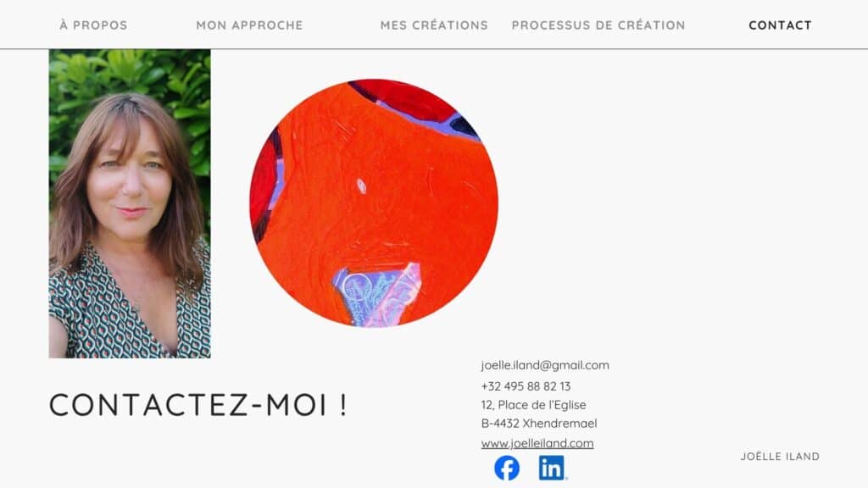
Task: Click the 12, Place de l'Eglise address line
Action: pyautogui.click(x=533, y=405)
